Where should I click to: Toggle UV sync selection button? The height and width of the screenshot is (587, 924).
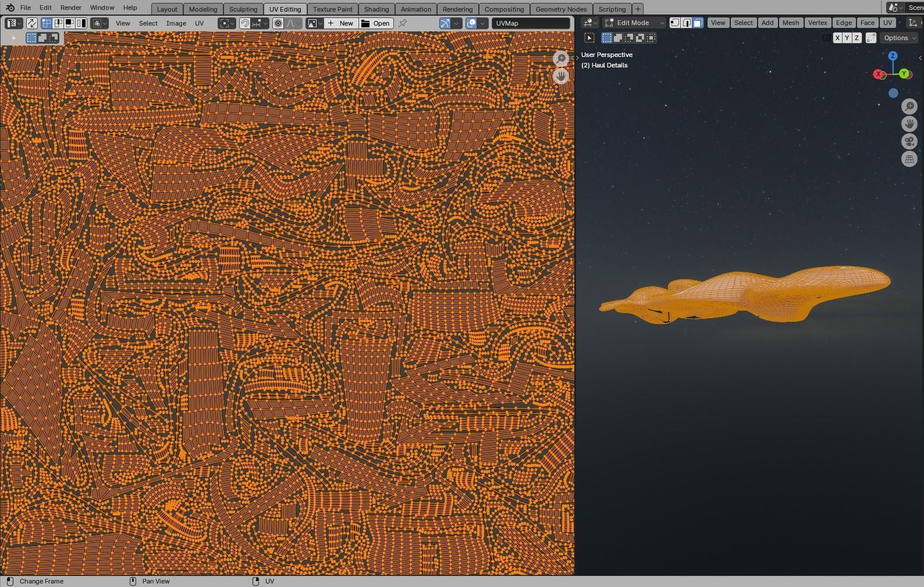coord(32,23)
